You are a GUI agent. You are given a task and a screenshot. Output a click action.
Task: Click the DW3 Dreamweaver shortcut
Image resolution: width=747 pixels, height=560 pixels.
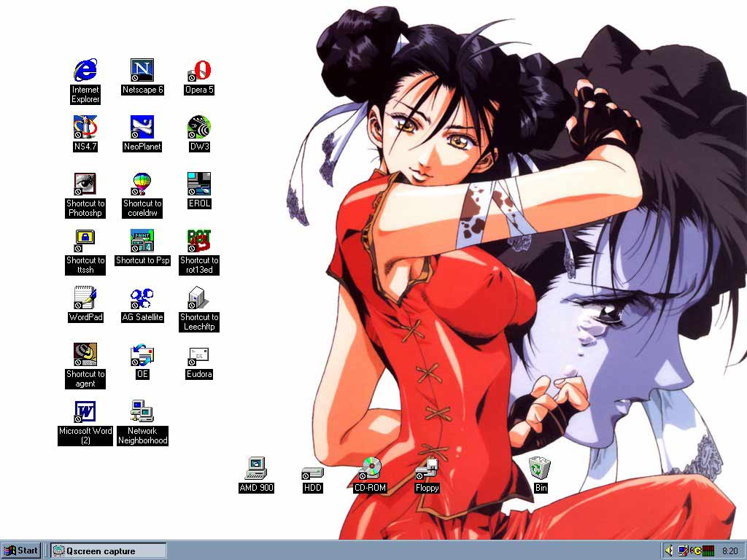pos(199,127)
